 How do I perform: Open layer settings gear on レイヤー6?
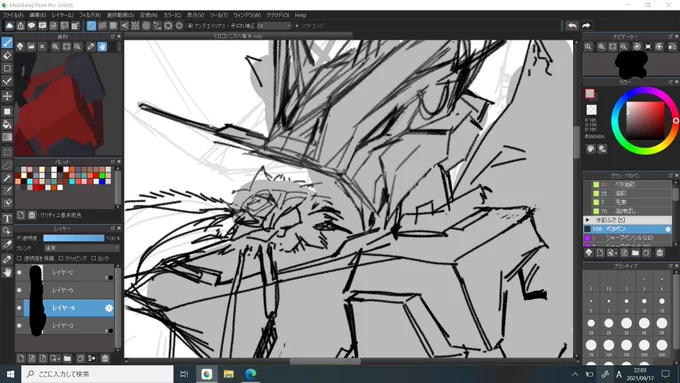click(x=108, y=308)
